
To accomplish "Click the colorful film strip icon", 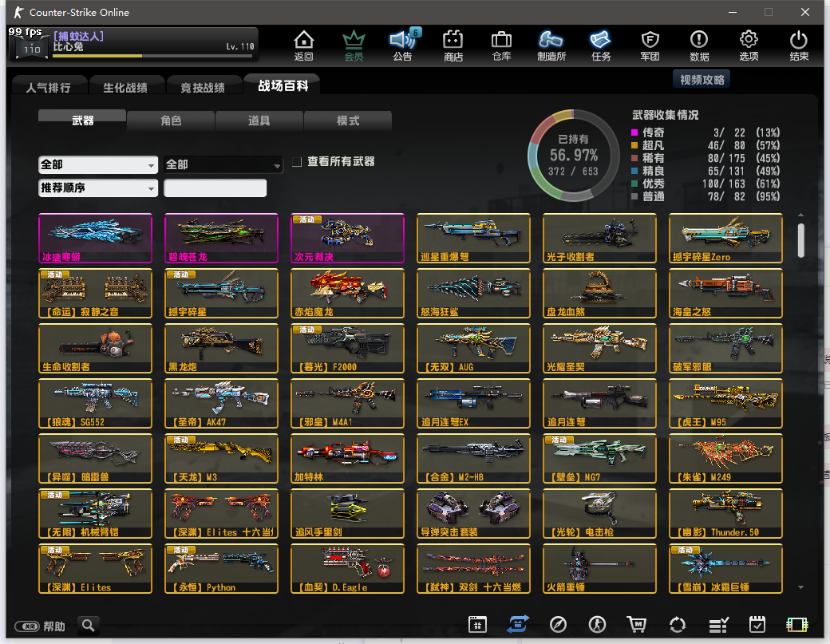I will [x=797, y=625].
